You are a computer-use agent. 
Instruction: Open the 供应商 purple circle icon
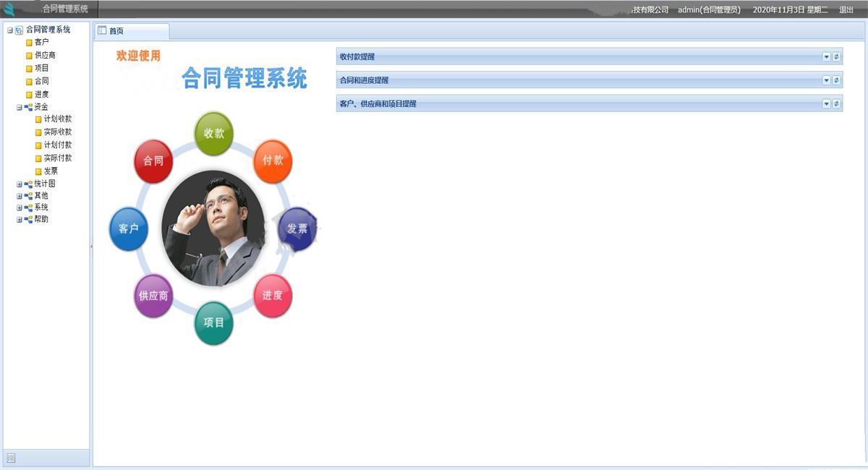point(153,296)
